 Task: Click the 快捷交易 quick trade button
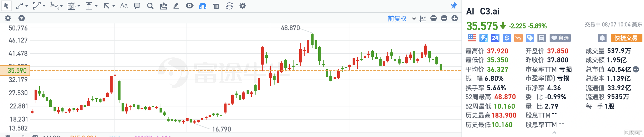pyautogui.click(x=626, y=38)
